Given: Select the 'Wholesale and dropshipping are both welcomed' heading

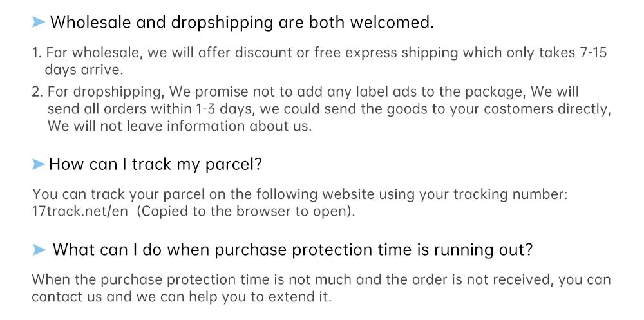Looking at the screenshot, I should pyautogui.click(x=242, y=23).
